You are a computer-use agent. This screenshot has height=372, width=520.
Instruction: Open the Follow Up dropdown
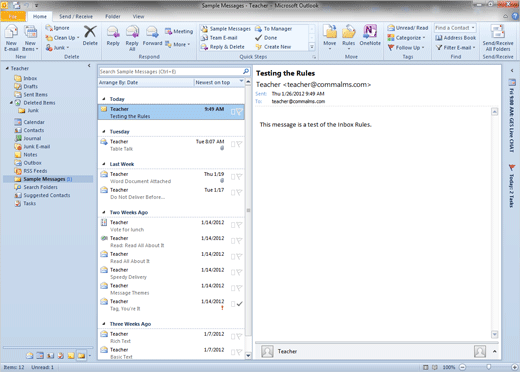click(x=406, y=48)
